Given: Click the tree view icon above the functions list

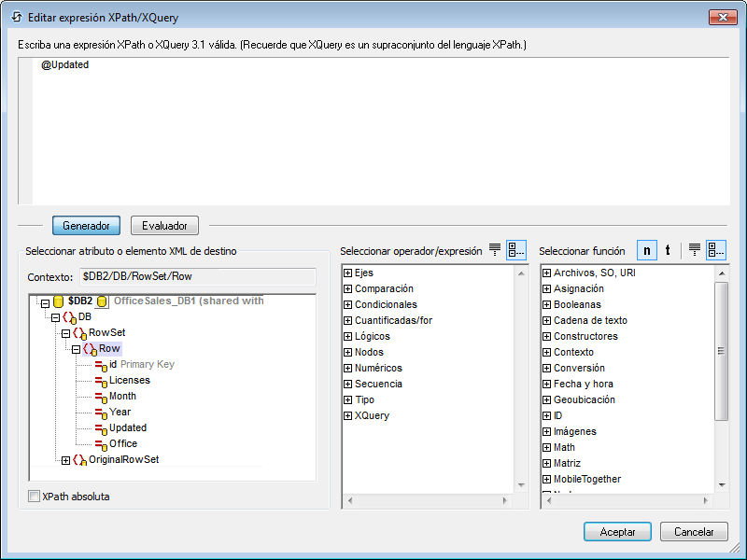Looking at the screenshot, I should pyautogui.click(x=716, y=250).
